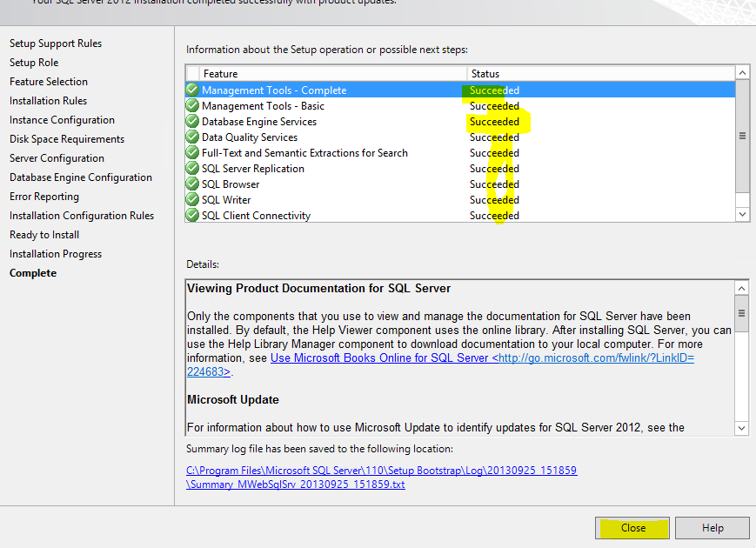Click green check icon for Management Tools - Basic
The width and height of the screenshot is (756, 548).
click(192, 105)
